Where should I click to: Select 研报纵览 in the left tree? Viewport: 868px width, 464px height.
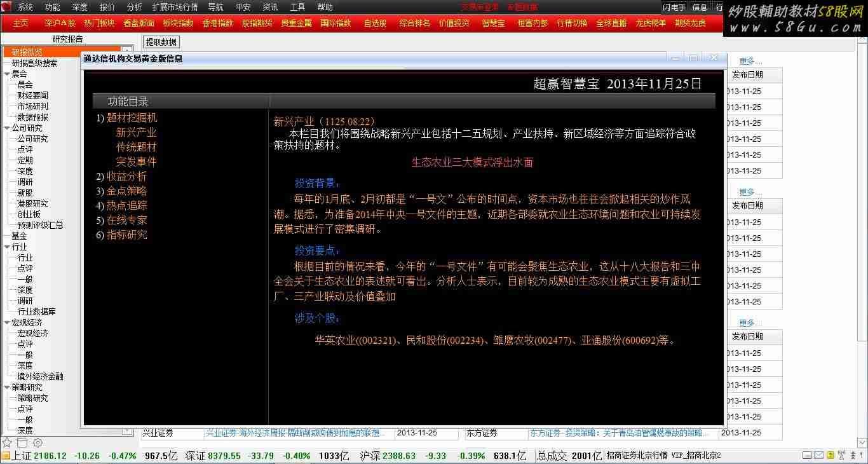click(27, 52)
